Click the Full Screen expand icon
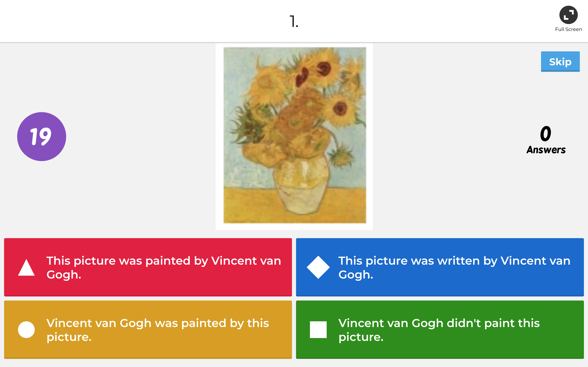Image resolution: width=588 pixels, height=367 pixels. tap(568, 15)
